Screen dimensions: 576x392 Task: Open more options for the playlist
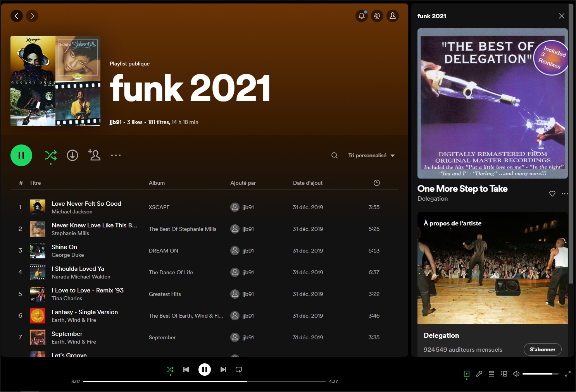116,155
